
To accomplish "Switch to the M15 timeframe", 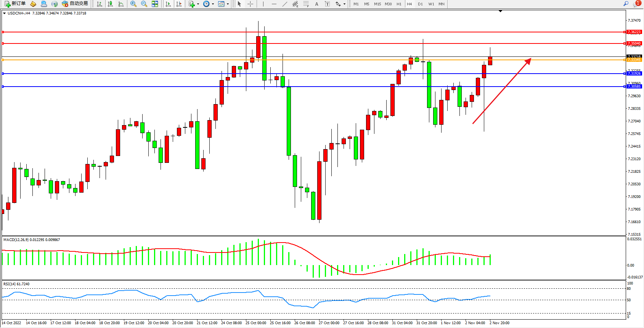I will coord(377,4).
